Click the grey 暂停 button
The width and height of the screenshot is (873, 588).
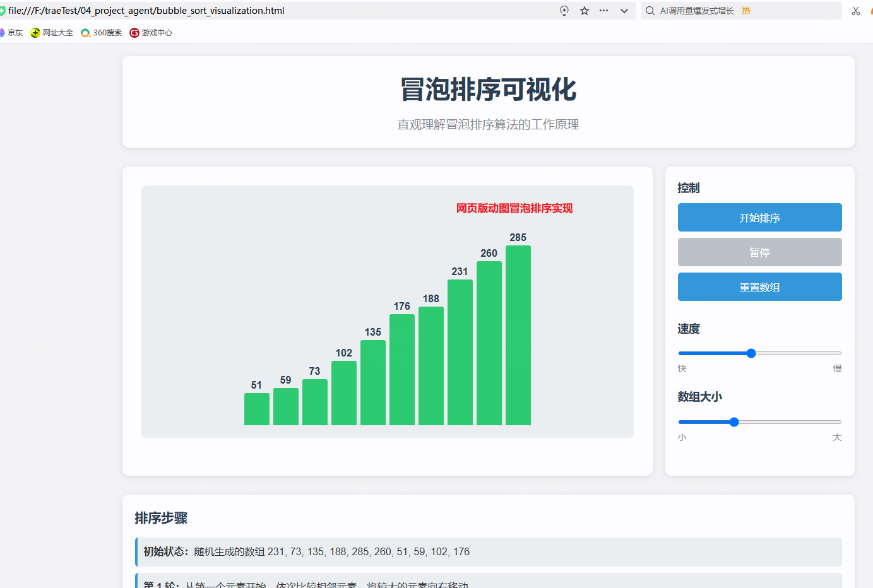(x=760, y=252)
